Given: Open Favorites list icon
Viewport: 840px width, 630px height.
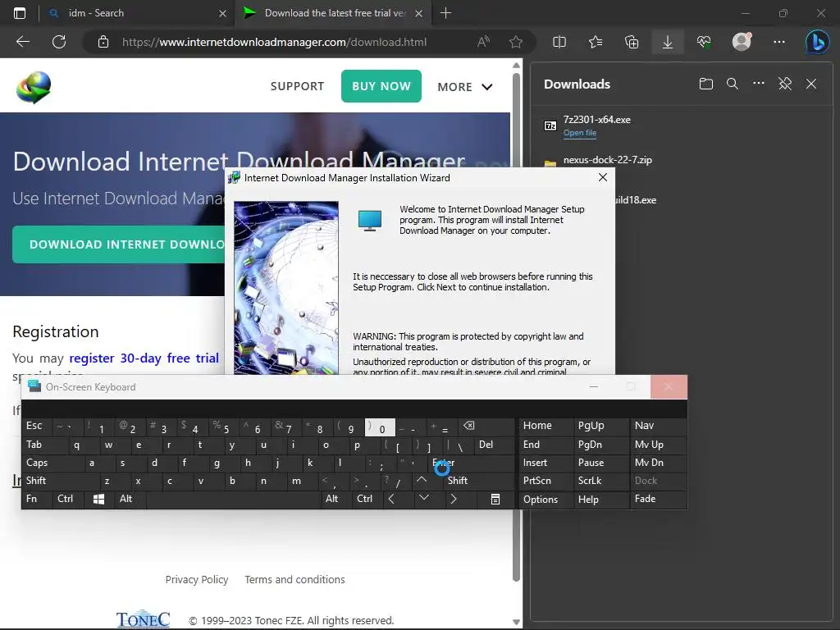Looking at the screenshot, I should tap(596, 42).
